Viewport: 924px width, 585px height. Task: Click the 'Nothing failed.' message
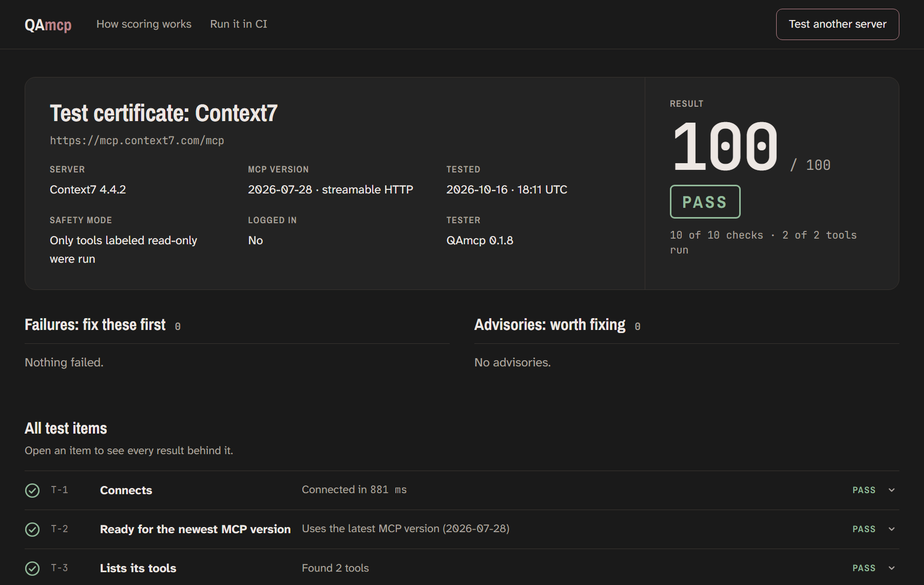tap(64, 362)
